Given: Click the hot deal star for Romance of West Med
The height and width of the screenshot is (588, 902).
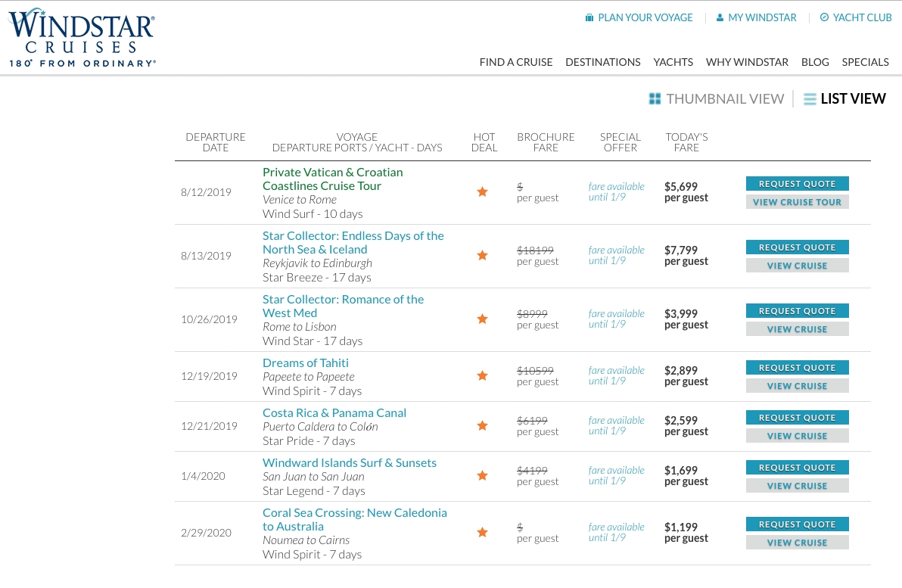Looking at the screenshot, I should click(483, 319).
